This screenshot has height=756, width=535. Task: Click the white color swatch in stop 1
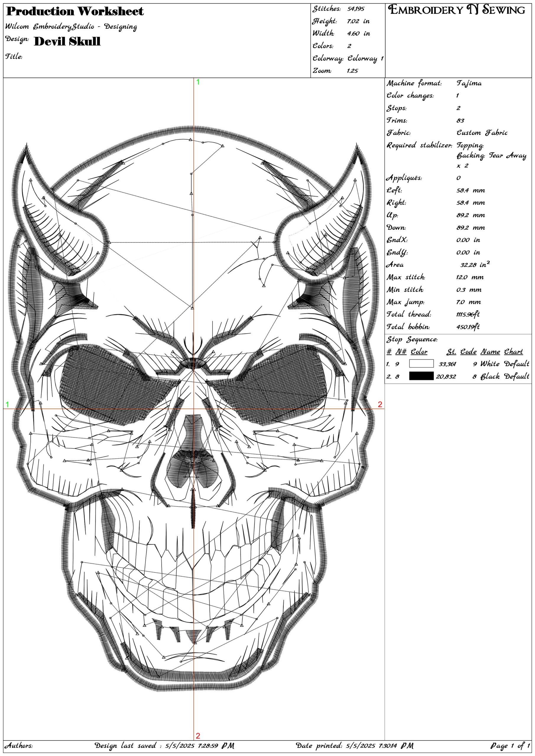coord(421,364)
